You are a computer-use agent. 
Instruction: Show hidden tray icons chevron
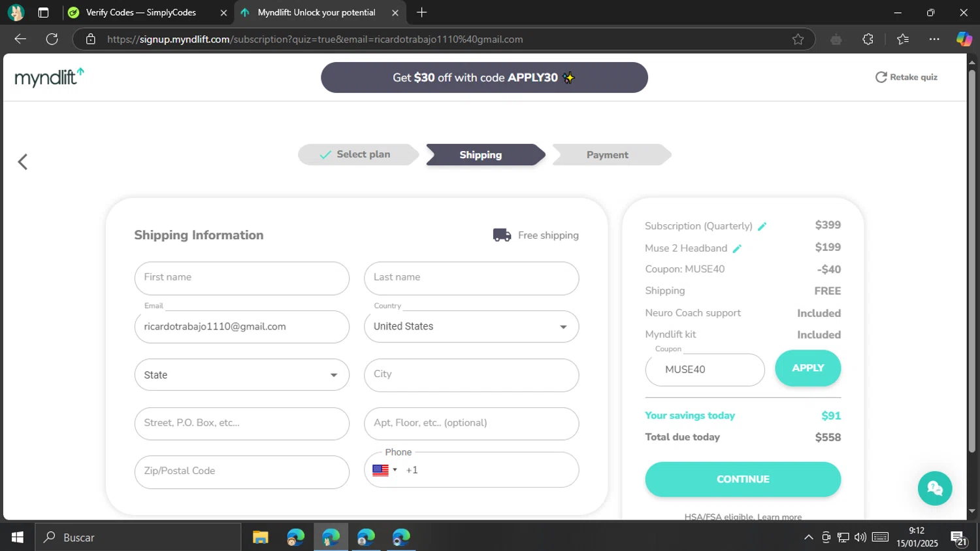(x=808, y=537)
